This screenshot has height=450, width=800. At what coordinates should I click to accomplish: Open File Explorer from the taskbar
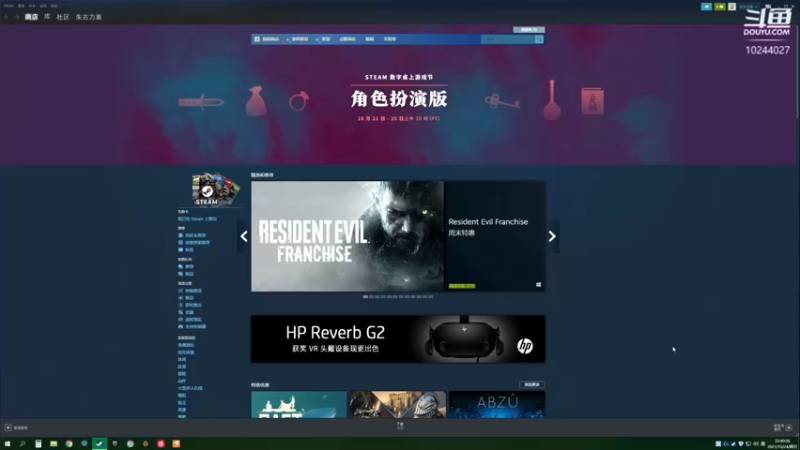[x=54, y=444]
